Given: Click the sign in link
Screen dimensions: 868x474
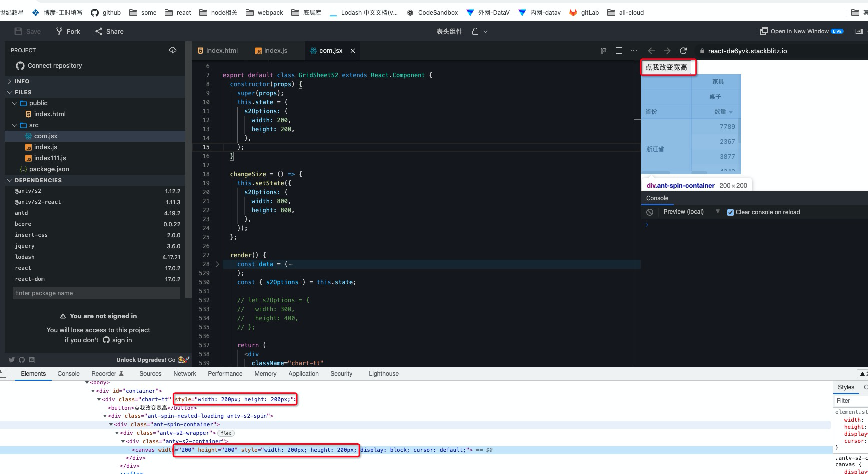Looking at the screenshot, I should click(x=121, y=340).
